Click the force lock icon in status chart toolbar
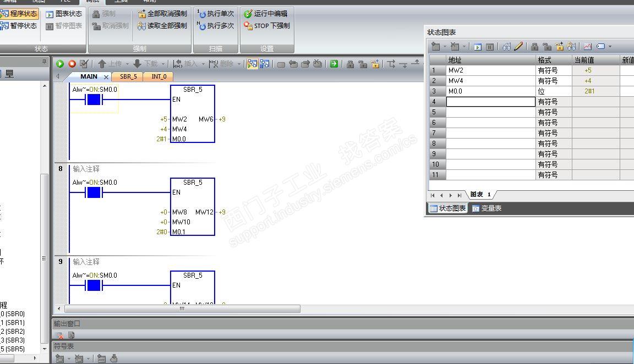 tap(534, 46)
